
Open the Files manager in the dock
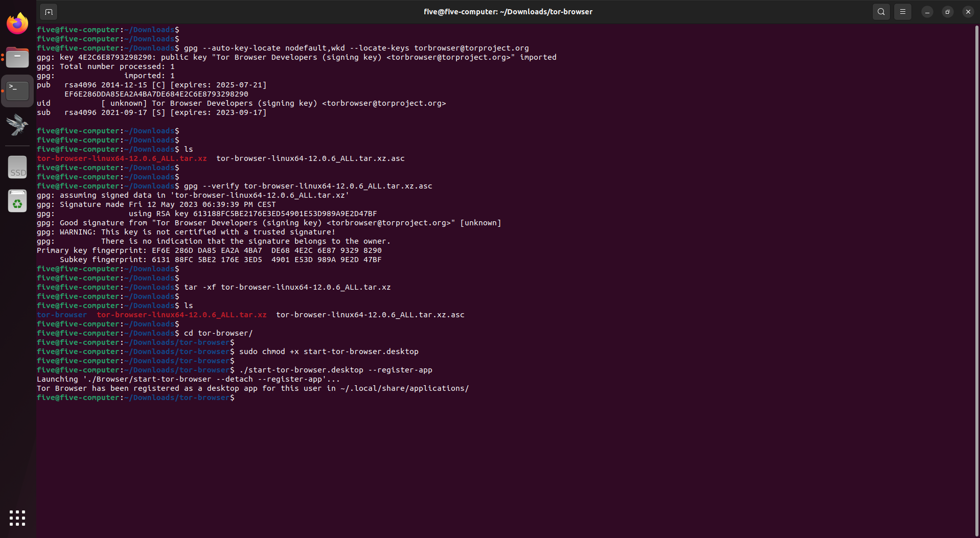coord(17,57)
